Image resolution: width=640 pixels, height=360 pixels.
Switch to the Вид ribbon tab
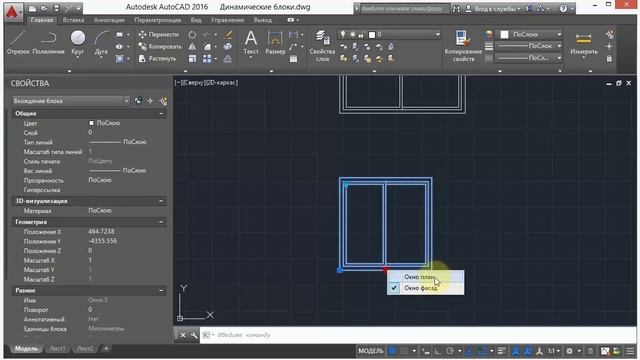point(196,20)
